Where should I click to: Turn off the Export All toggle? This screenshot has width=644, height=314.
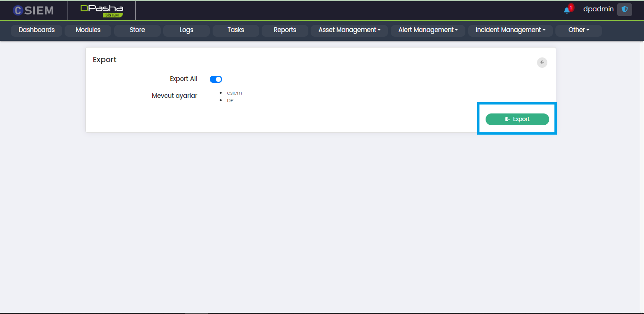pos(216,79)
